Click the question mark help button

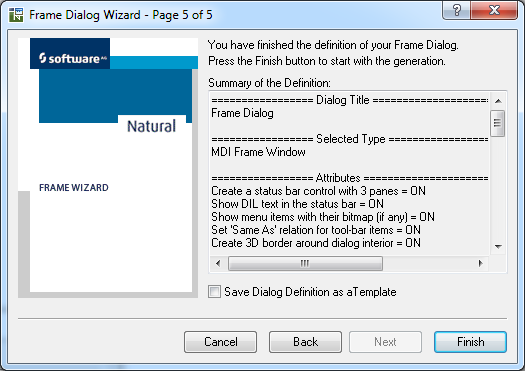[x=456, y=10]
